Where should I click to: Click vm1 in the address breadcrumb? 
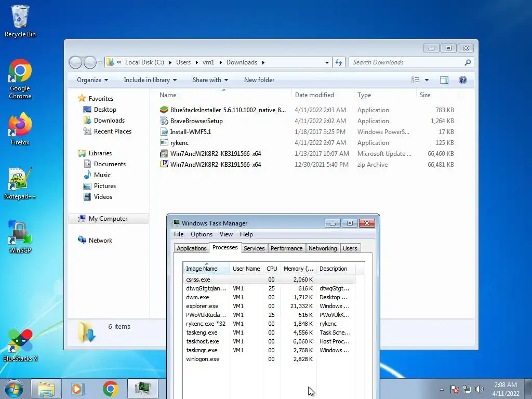coord(208,62)
